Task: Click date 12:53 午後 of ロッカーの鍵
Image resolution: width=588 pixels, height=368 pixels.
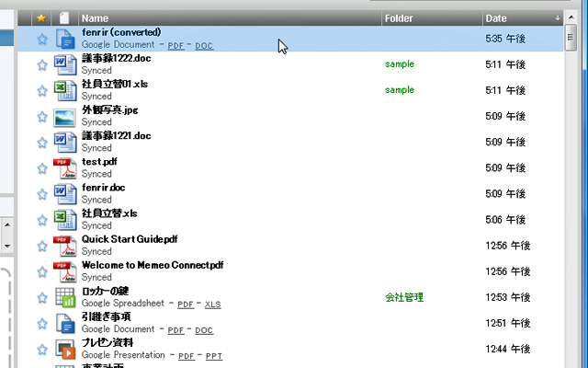Action: [508, 297]
